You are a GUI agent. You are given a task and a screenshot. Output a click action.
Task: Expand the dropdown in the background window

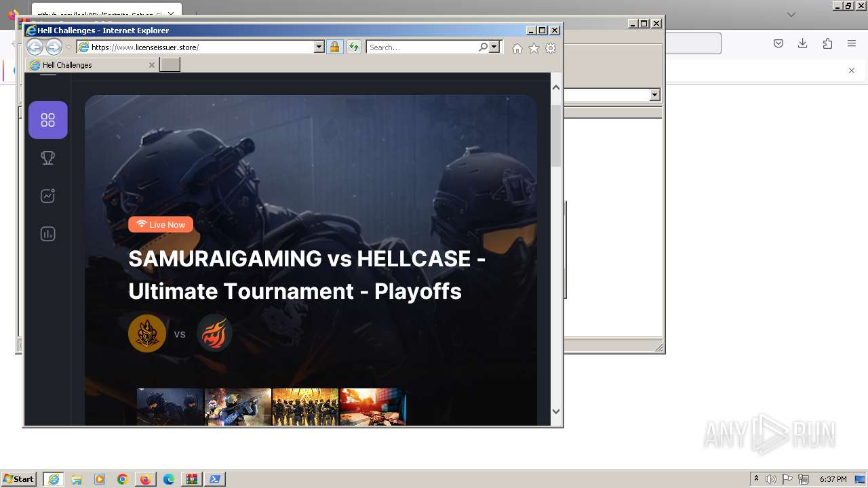654,95
